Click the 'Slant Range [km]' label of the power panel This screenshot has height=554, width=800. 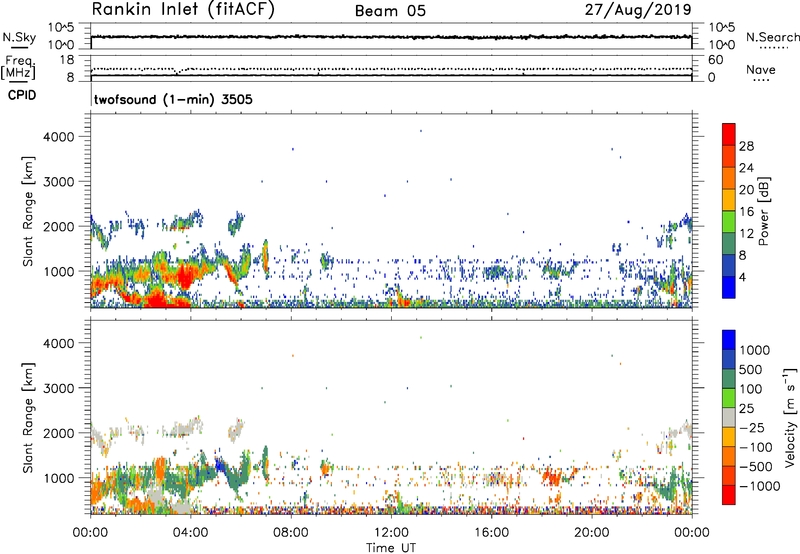[x=28, y=211]
